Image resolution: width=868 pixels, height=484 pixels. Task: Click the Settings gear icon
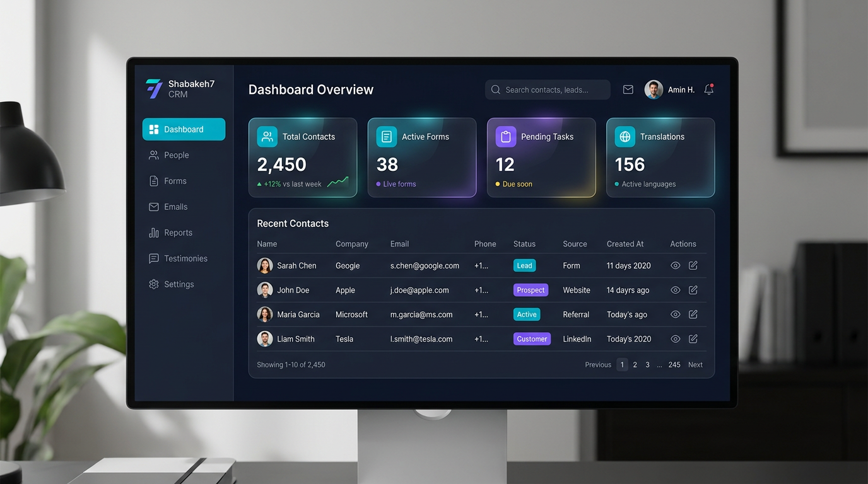click(153, 284)
